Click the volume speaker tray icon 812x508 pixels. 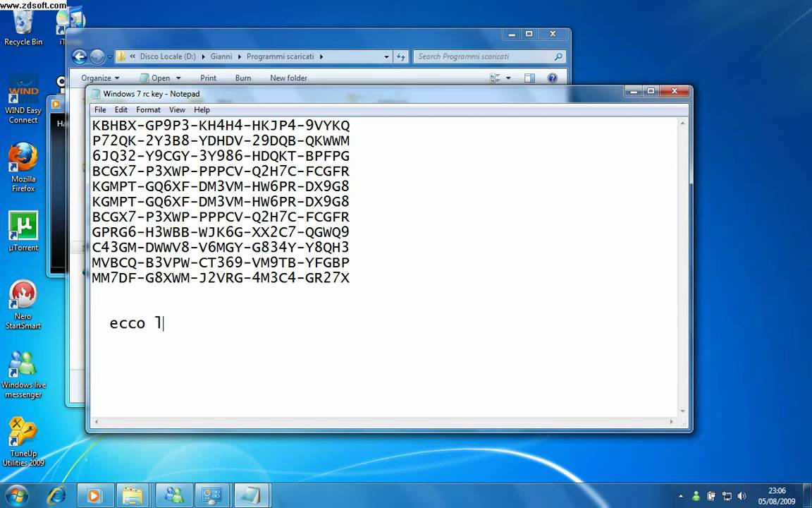coord(741,496)
